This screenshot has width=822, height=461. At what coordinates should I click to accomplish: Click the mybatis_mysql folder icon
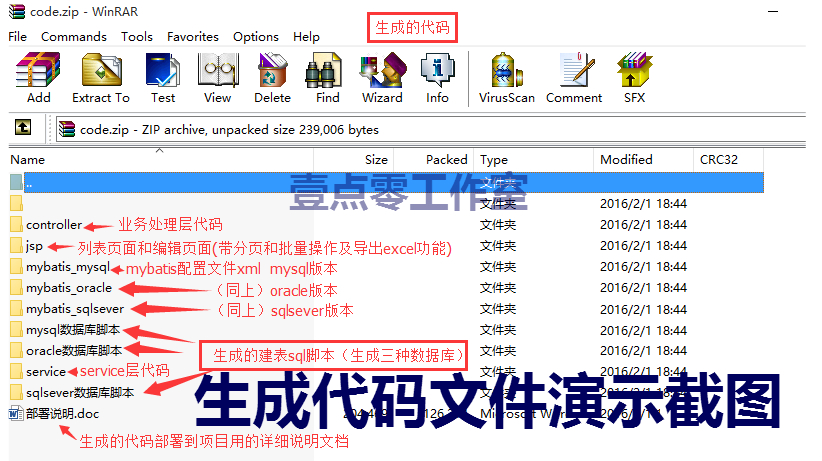[16, 266]
